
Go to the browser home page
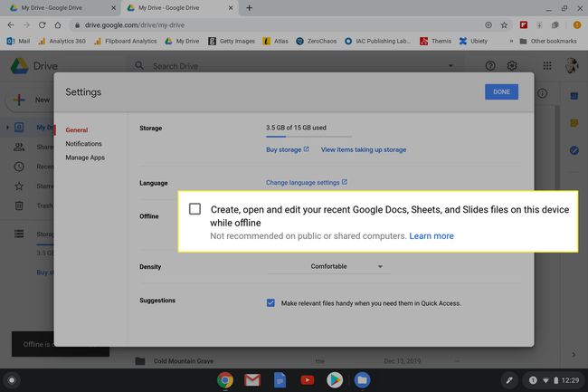[x=58, y=25]
